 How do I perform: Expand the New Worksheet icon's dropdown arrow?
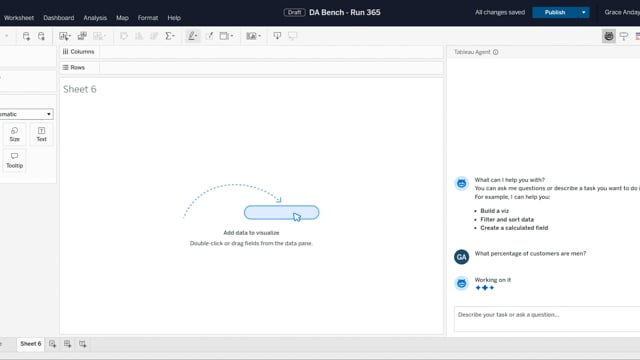69,36
